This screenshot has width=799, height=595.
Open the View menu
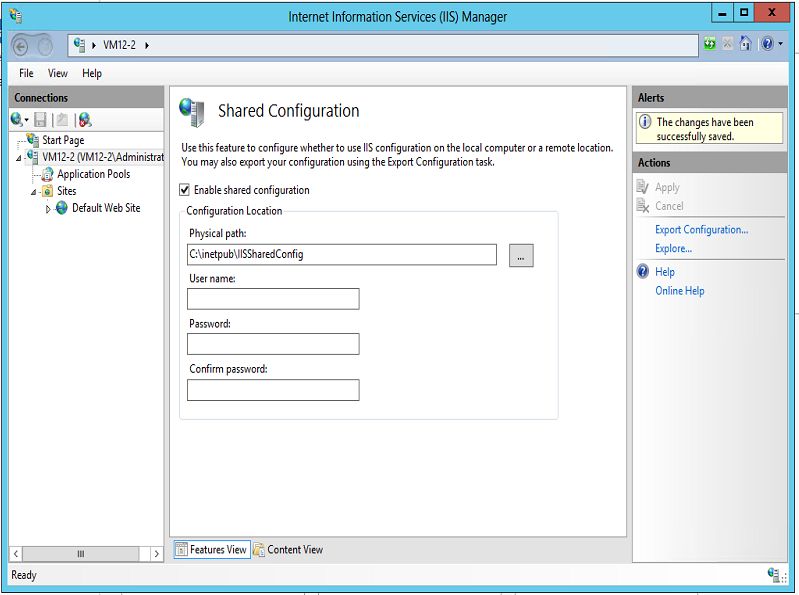pos(58,73)
